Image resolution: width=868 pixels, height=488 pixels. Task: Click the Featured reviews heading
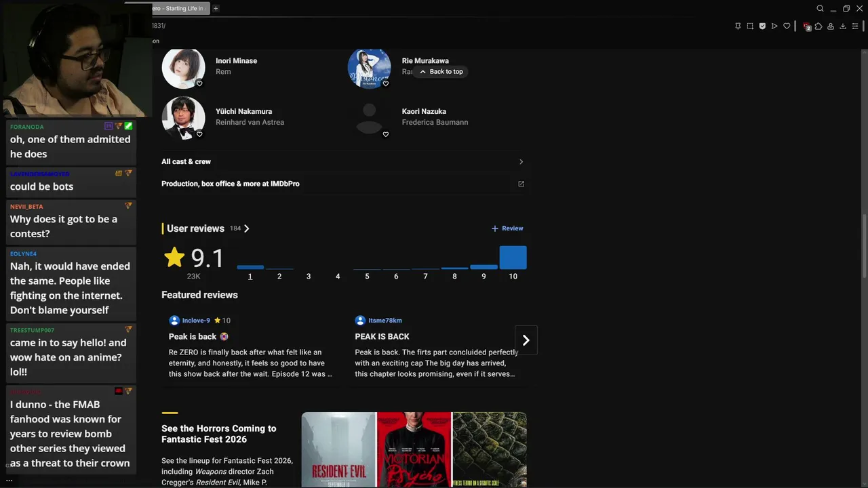pyautogui.click(x=199, y=295)
